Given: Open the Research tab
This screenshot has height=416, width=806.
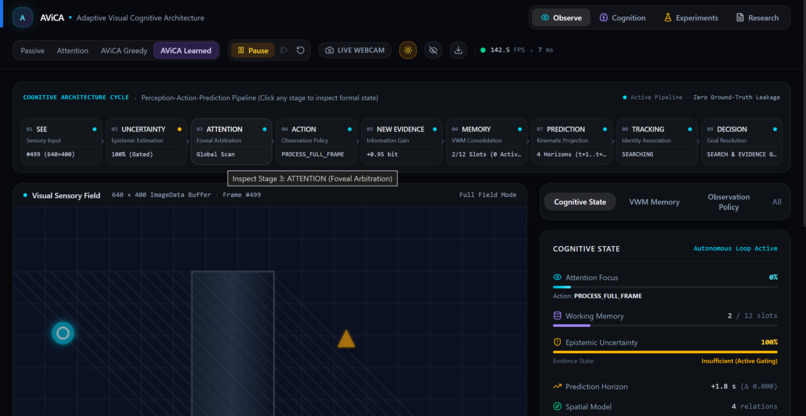Looking at the screenshot, I should 757,17.
